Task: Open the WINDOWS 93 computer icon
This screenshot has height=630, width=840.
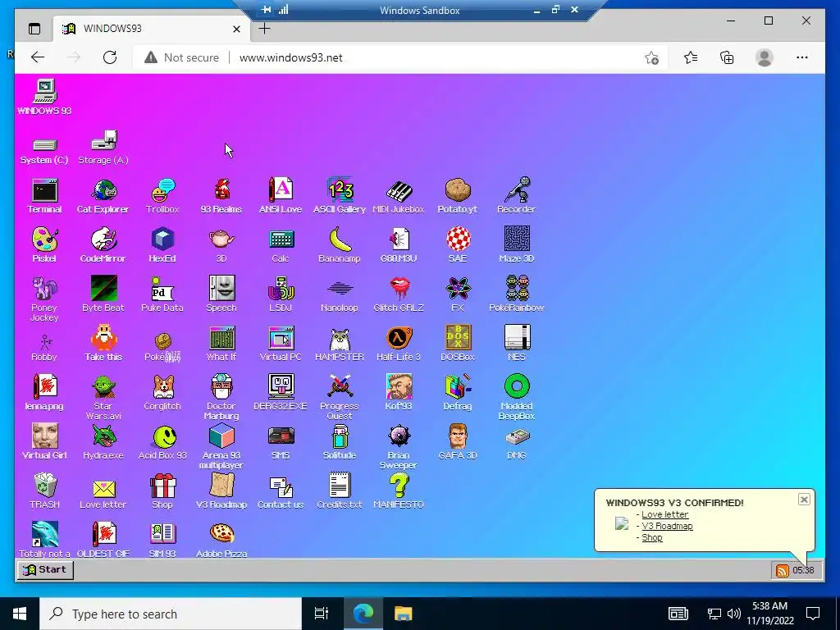Action: click(44, 98)
